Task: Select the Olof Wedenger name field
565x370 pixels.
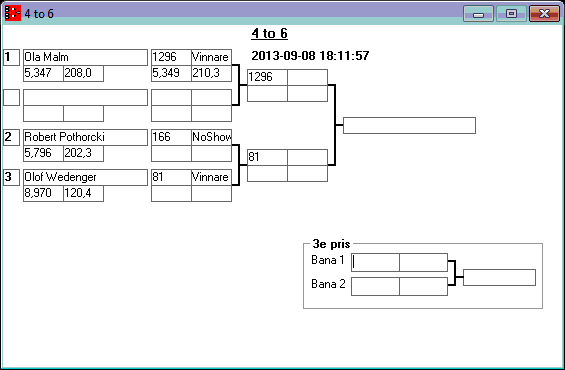Action: pos(85,177)
